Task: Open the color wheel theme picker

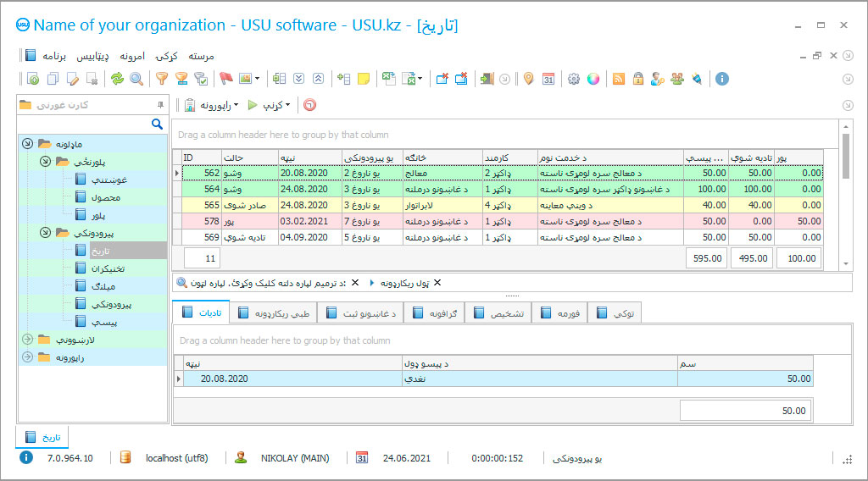Action: click(593, 79)
